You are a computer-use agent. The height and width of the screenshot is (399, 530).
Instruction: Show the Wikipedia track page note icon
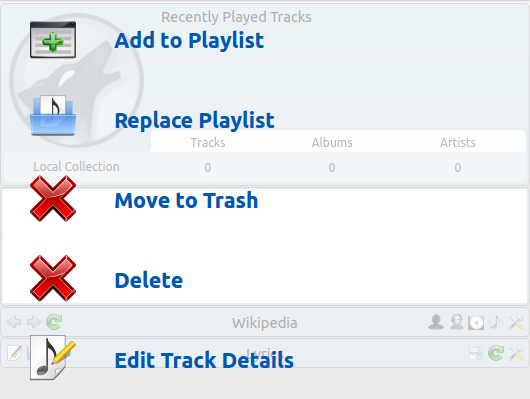click(496, 322)
